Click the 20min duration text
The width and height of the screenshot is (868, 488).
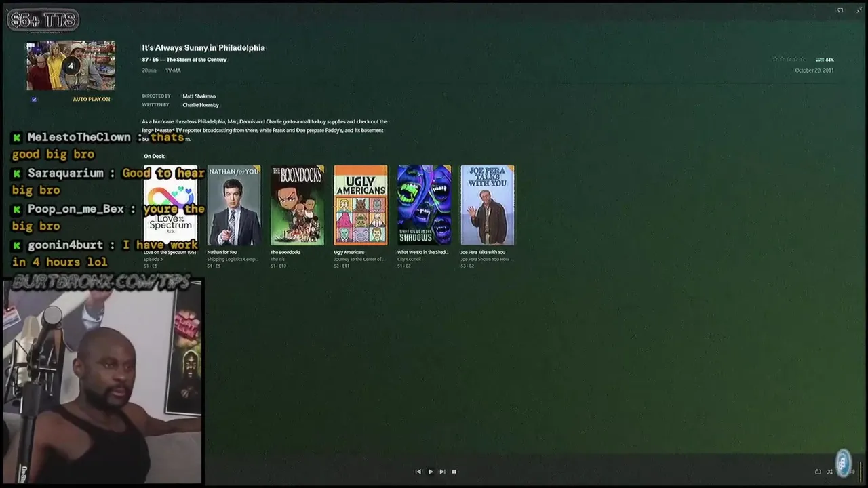click(x=149, y=70)
